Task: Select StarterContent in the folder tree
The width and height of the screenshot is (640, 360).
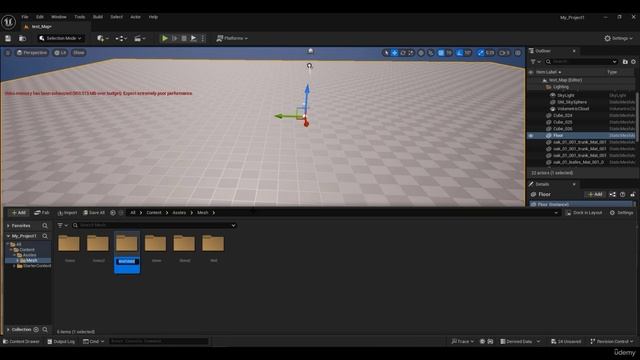Action: (x=37, y=266)
